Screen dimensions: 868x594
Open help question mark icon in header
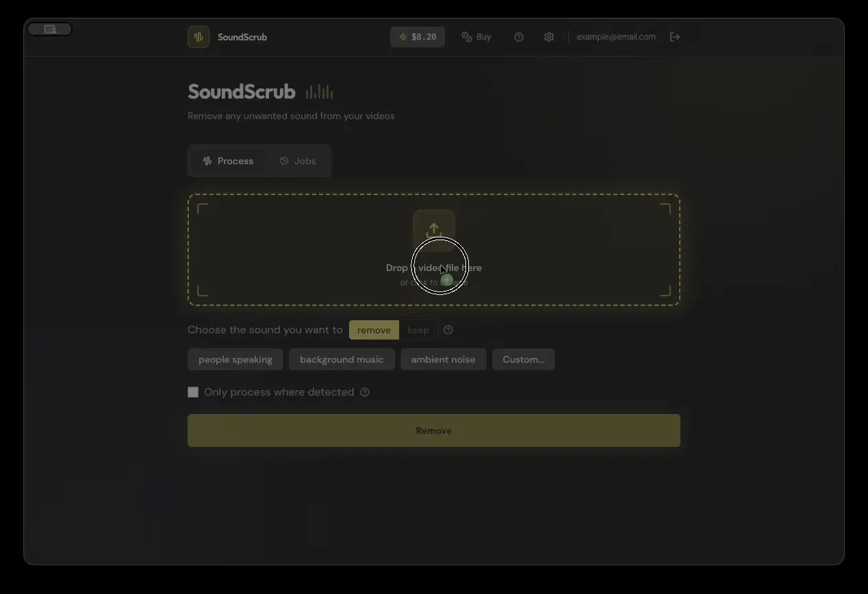pyautogui.click(x=519, y=37)
